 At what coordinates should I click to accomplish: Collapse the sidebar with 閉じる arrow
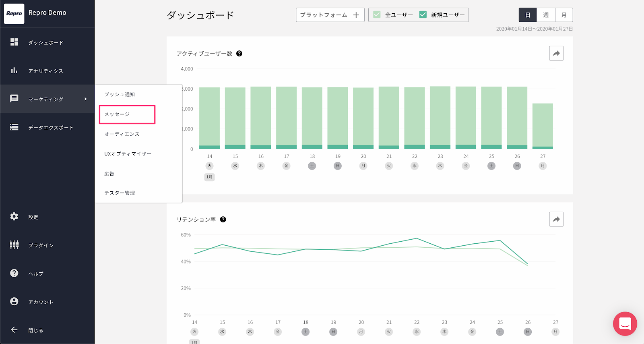coord(14,330)
